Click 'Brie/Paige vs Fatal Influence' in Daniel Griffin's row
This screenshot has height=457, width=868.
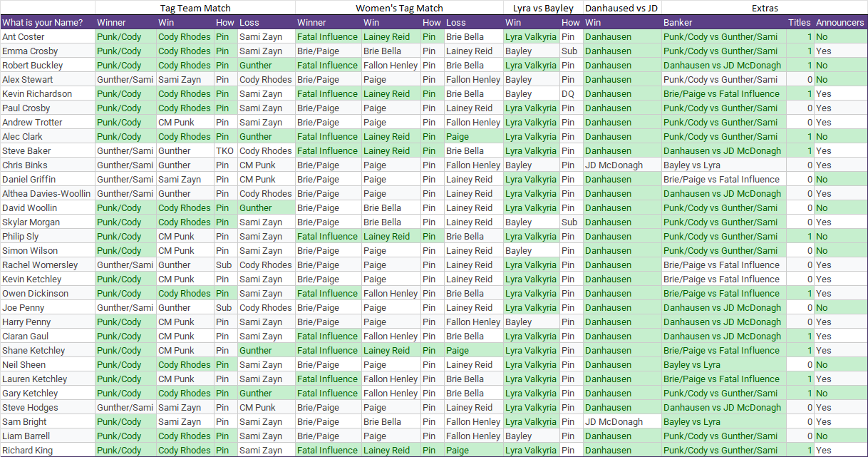(723, 179)
